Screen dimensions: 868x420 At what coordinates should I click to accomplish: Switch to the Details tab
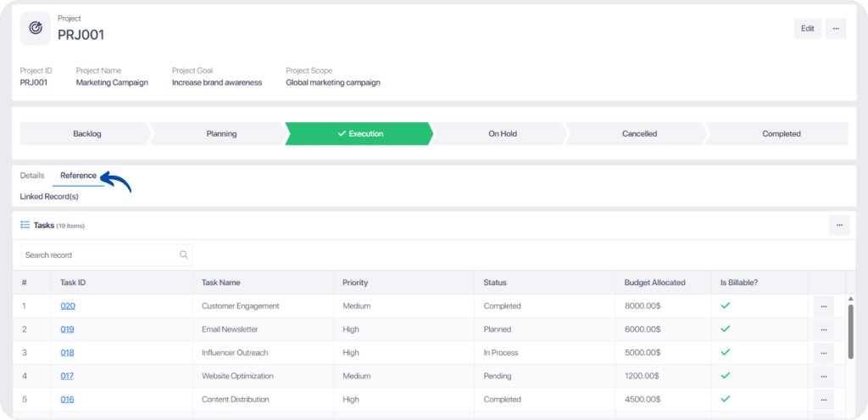coord(32,176)
